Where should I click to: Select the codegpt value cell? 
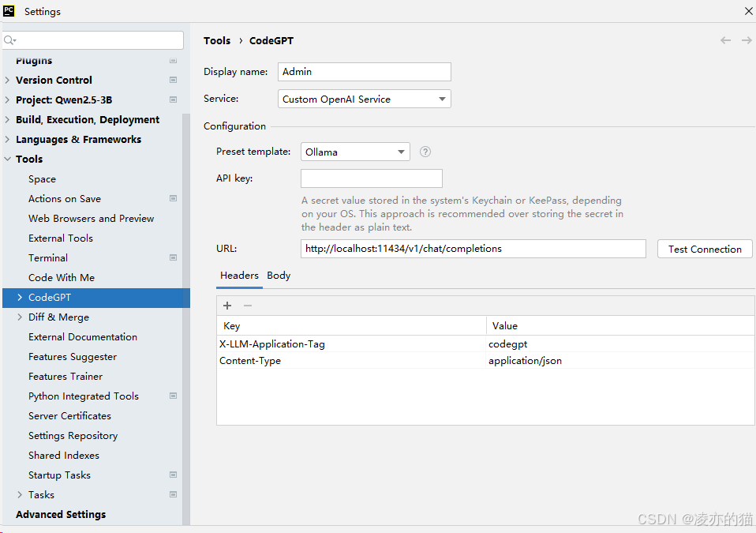pos(620,344)
